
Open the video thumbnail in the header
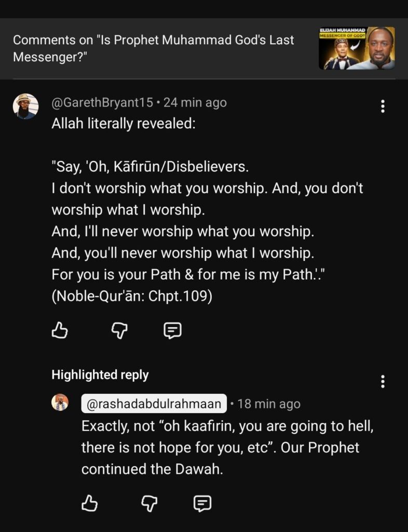tap(357, 48)
